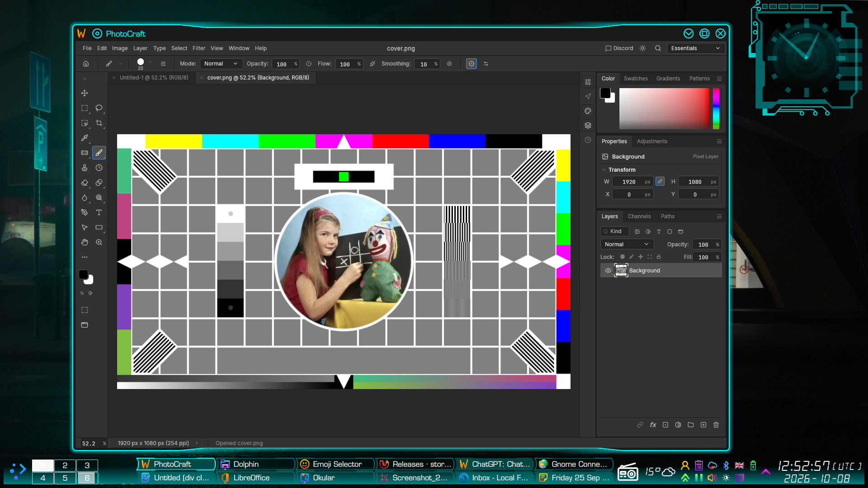Toggle lock transparent pixels
868x488 pixels.
[x=623, y=257]
